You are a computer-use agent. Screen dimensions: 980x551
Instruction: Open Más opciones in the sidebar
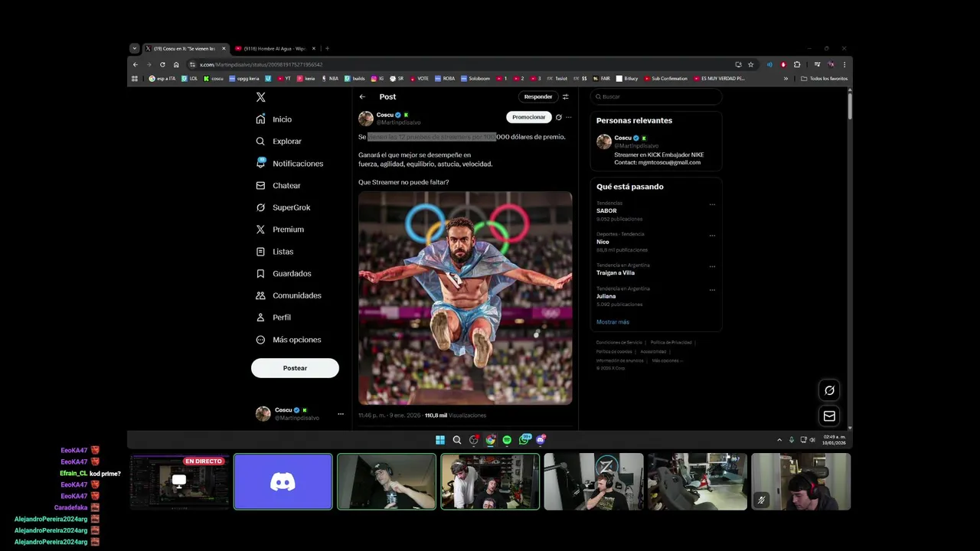click(x=288, y=340)
